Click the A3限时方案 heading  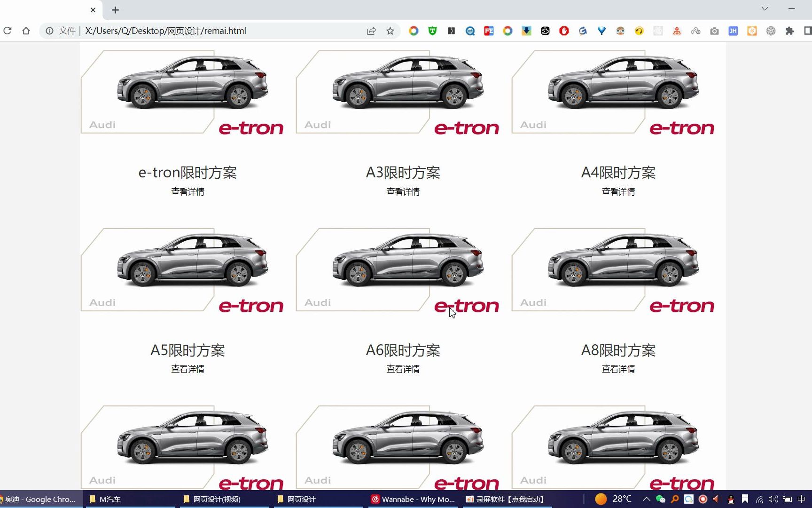point(403,173)
